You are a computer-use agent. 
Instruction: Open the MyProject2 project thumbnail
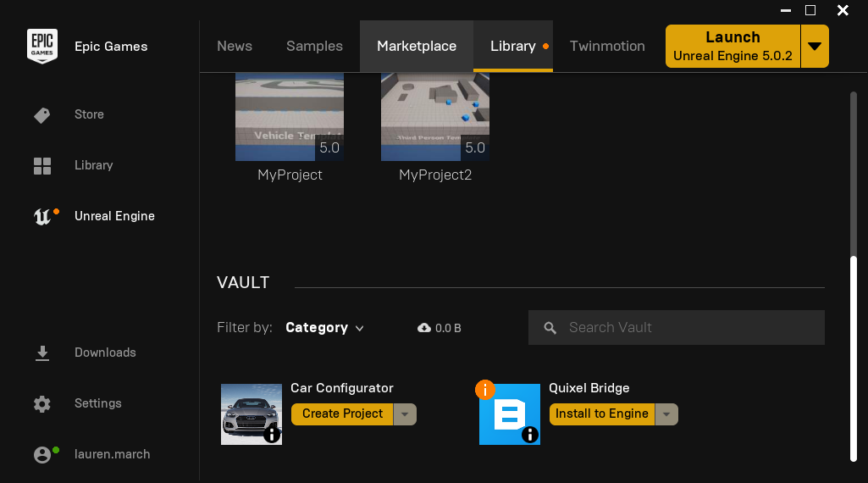click(x=435, y=117)
